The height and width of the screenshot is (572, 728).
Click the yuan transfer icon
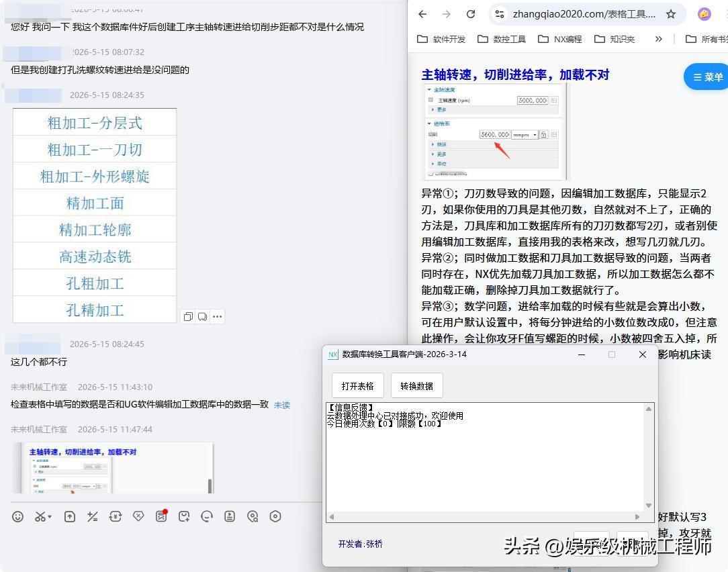(115, 516)
